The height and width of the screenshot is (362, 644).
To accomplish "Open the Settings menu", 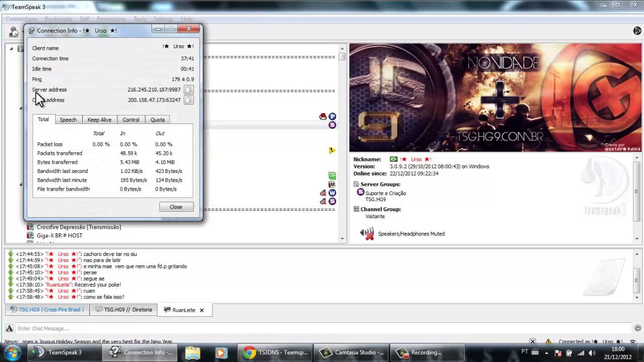I will click(164, 19).
